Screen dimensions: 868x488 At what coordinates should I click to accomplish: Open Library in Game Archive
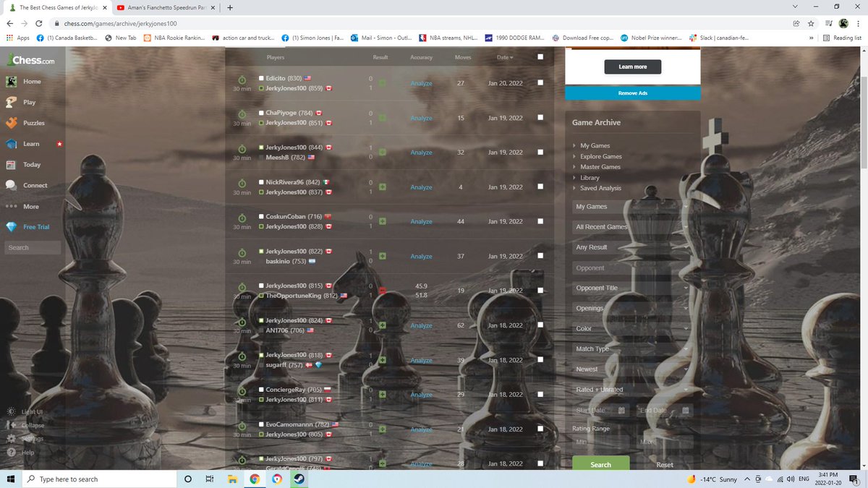[590, 178]
